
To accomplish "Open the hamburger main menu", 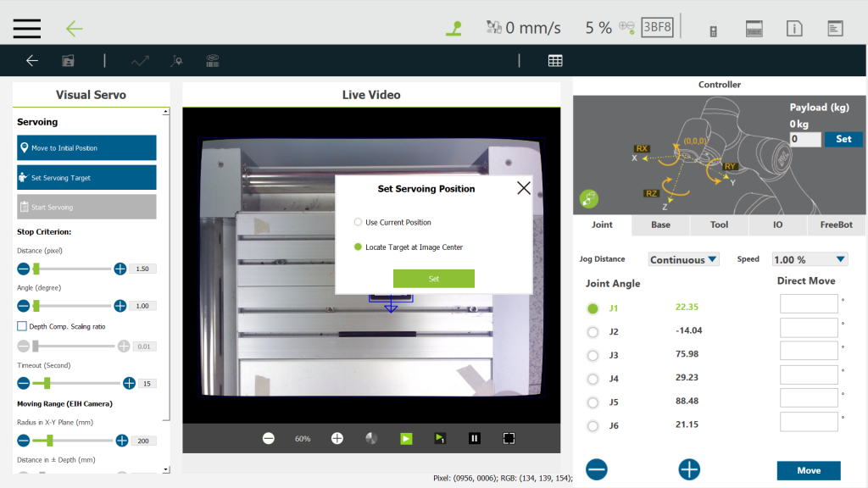I will click(27, 28).
